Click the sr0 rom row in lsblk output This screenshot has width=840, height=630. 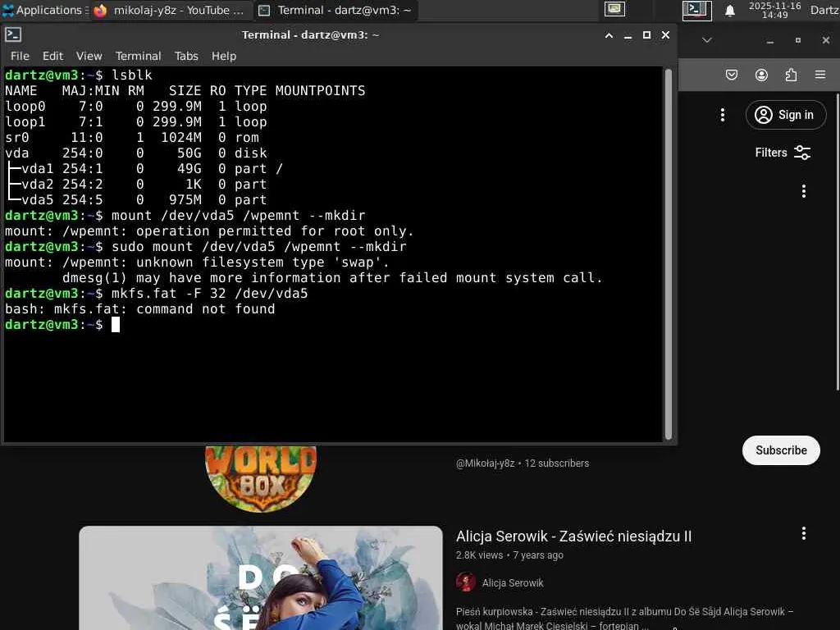point(132,138)
